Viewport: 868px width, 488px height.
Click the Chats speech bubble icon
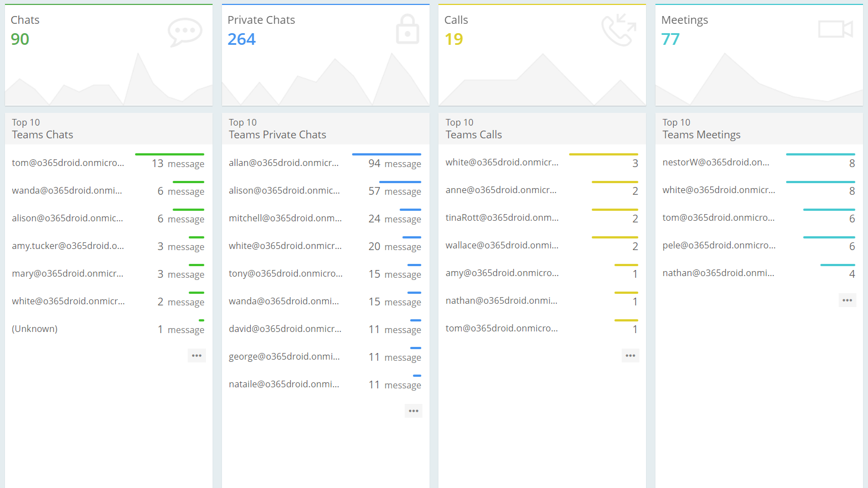tap(185, 32)
